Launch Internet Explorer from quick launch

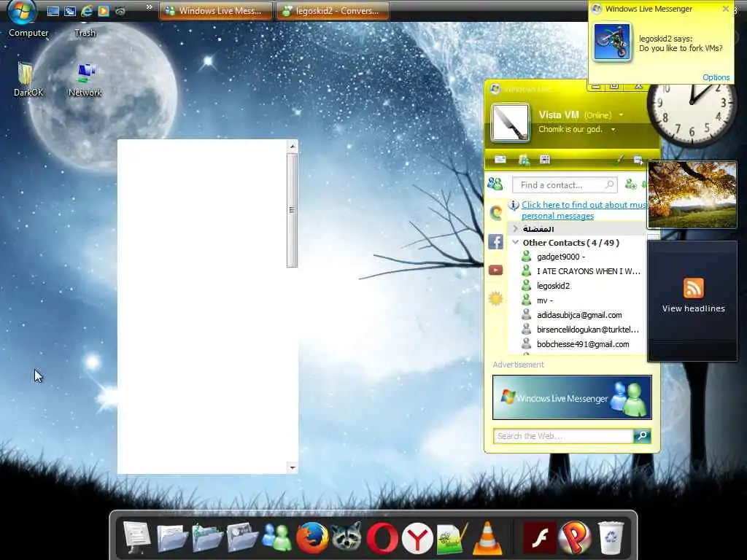tap(87, 11)
